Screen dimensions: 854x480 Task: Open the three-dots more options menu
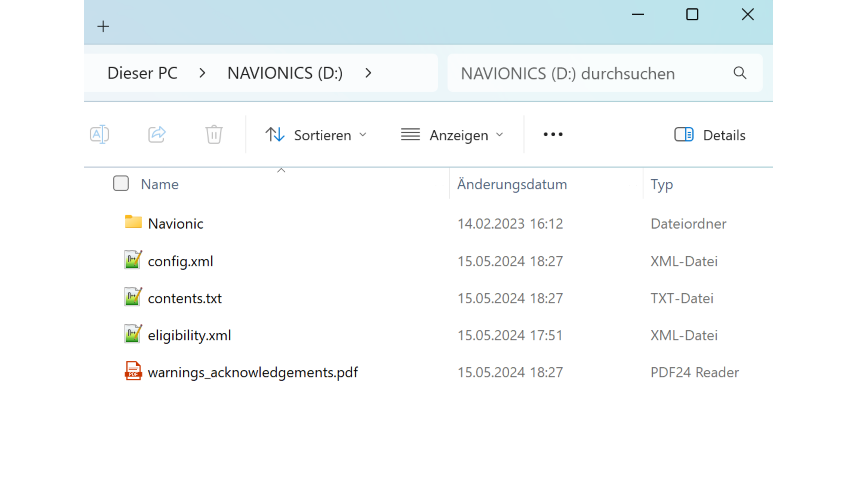tap(553, 135)
